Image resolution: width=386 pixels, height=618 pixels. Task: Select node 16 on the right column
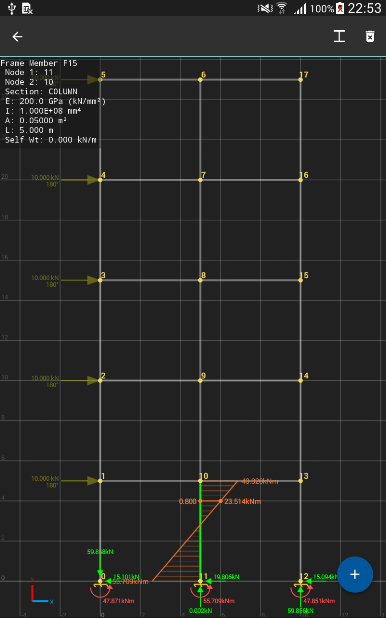(300, 180)
